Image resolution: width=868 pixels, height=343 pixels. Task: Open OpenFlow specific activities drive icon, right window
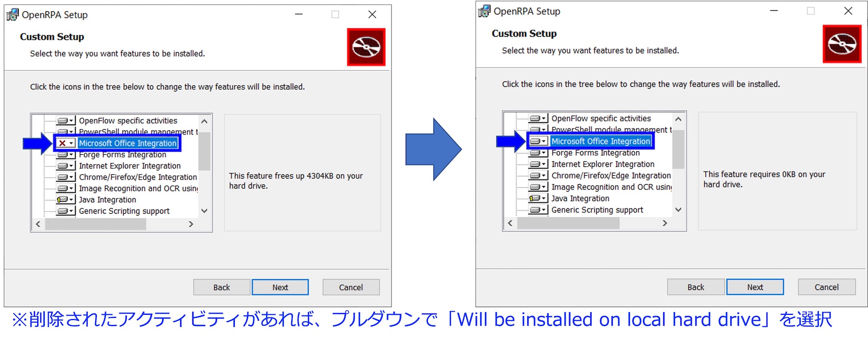pyautogui.click(x=538, y=118)
